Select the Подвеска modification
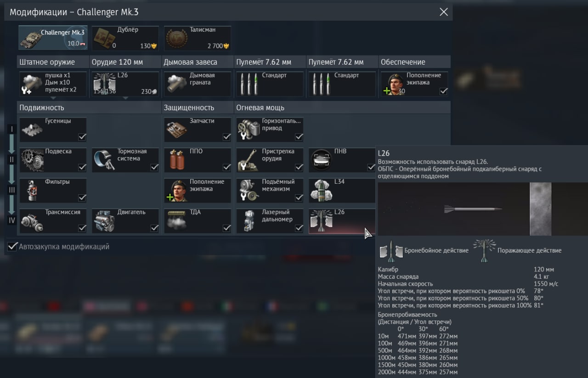588x378 pixels. tap(52, 160)
